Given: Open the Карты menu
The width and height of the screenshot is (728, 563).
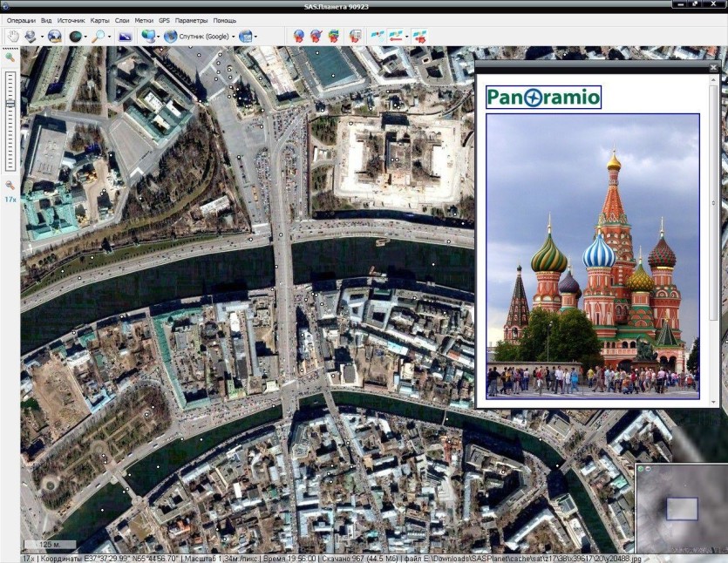Looking at the screenshot, I should (99, 20).
